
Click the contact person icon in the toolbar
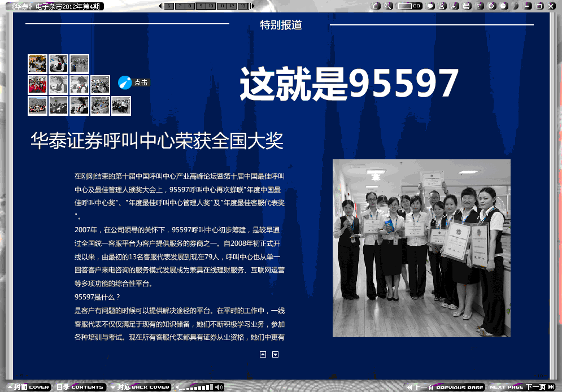pos(442,6)
